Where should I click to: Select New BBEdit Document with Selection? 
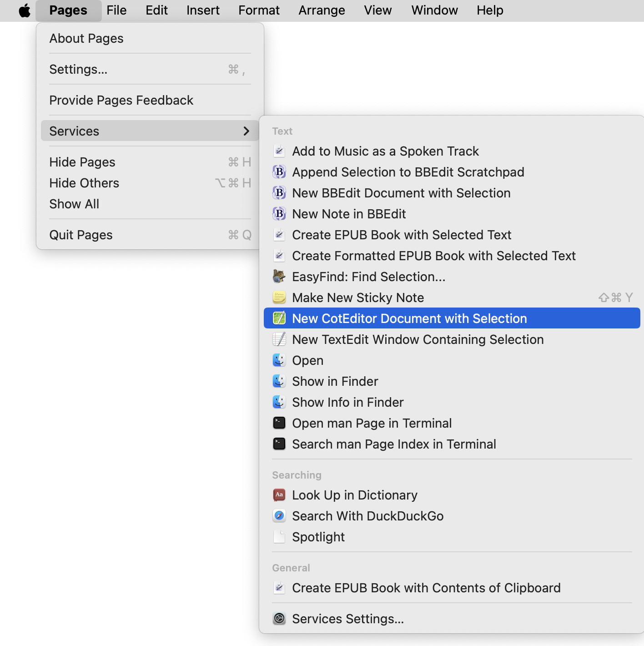tap(452, 193)
